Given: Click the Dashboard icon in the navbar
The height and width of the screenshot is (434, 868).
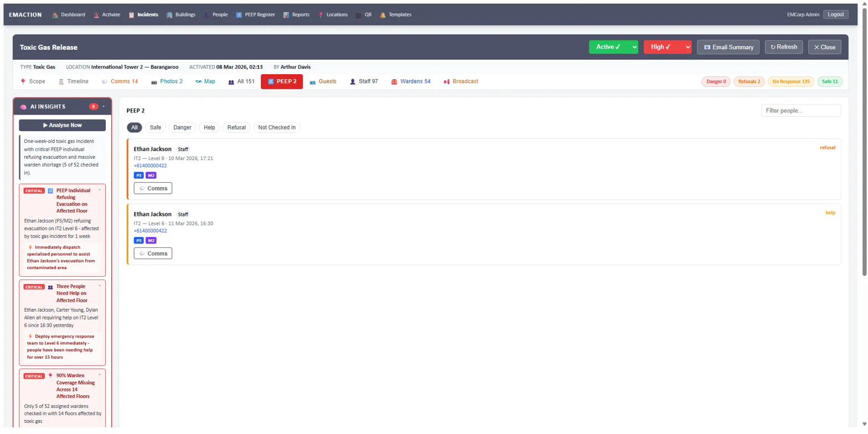Looking at the screenshot, I should point(55,15).
